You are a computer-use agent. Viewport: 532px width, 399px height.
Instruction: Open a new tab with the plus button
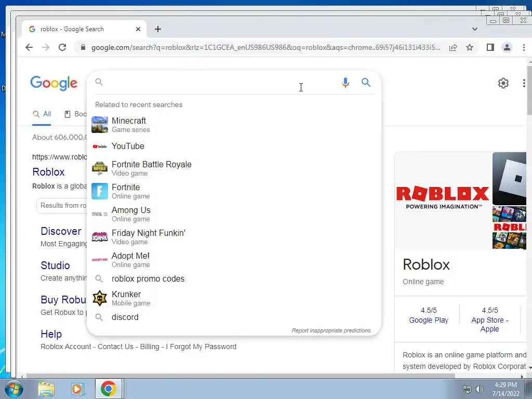158,29
